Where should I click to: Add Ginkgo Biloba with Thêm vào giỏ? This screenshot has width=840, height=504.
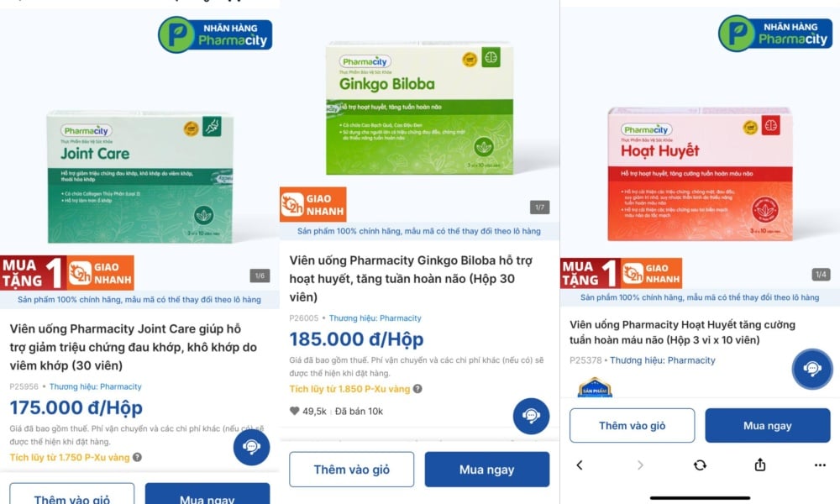[x=351, y=470]
